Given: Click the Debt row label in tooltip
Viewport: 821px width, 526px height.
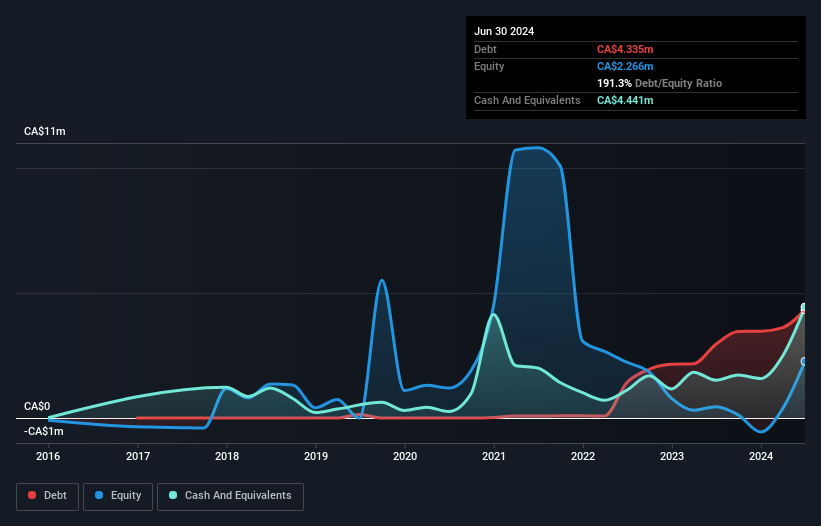Looking at the screenshot, I should [x=485, y=49].
